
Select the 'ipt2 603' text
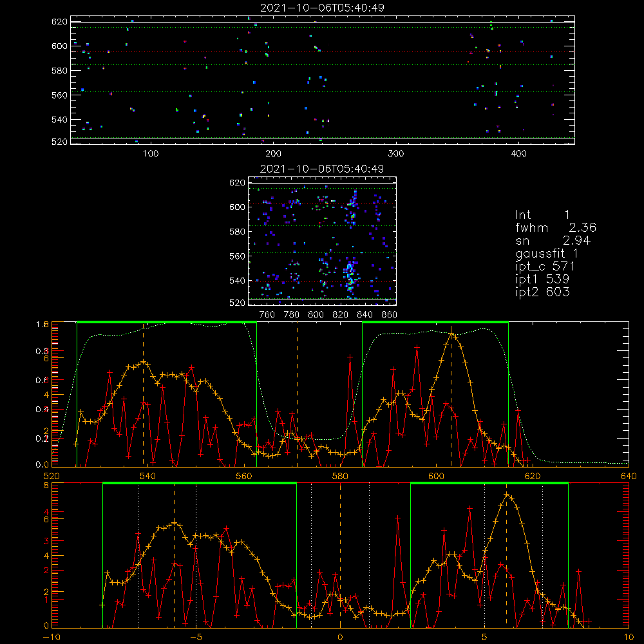542,292
